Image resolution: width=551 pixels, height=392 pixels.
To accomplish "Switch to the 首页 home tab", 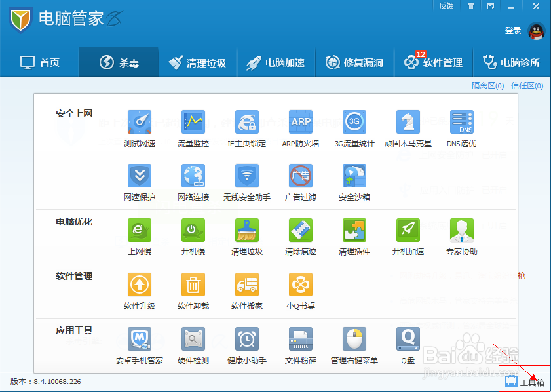I will (x=39, y=62).
